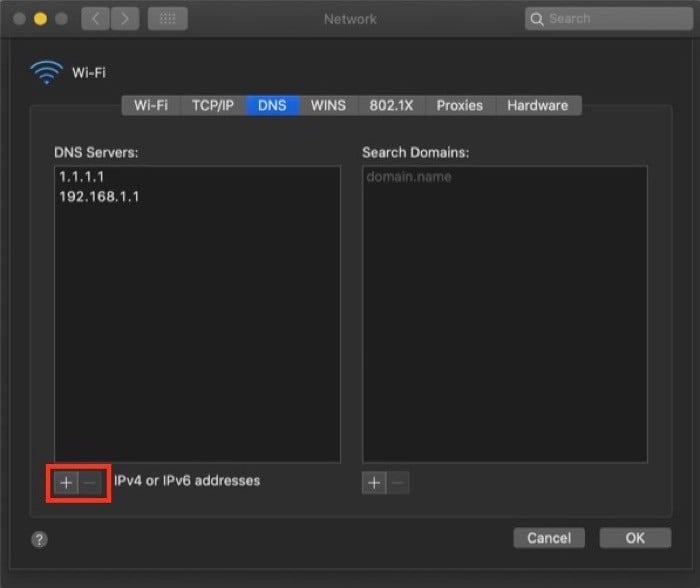Image resolution: width=700 pixels, height=588 pixels.
Task: Click the Wi-Fi signal icon
Action: (46, 72)
